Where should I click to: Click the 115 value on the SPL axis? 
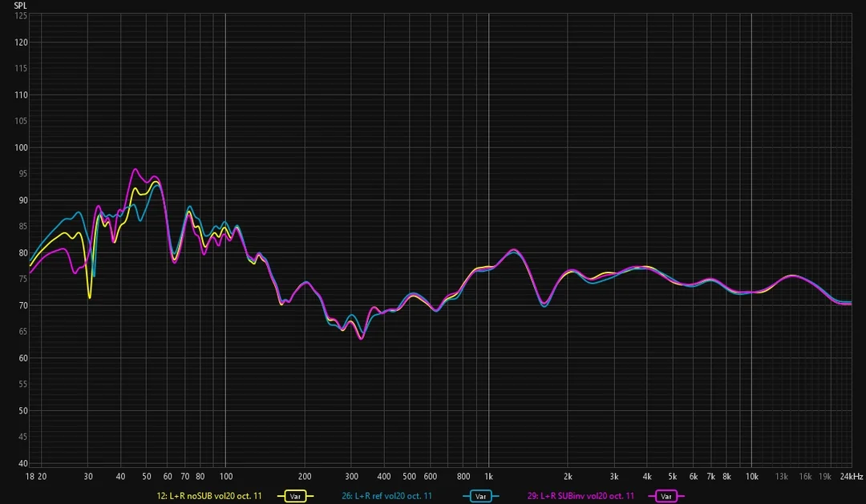pyautogui.click(x=21, y=68)
